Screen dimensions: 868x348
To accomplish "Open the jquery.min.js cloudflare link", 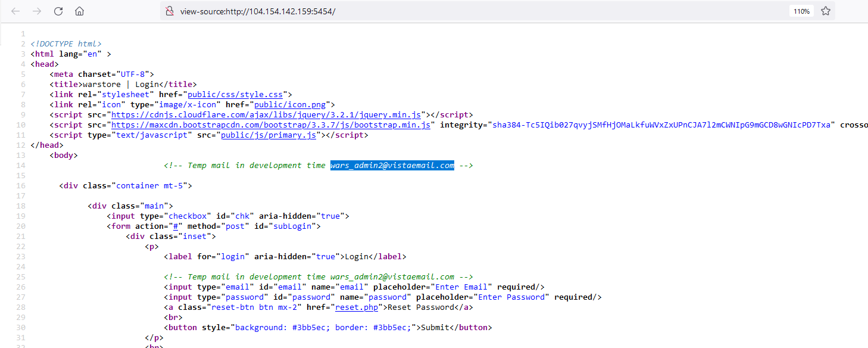I will (266, 114).
